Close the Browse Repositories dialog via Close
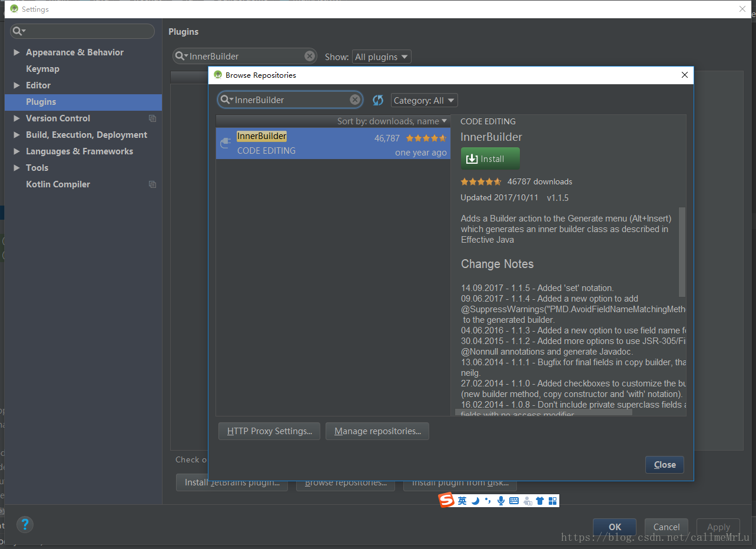756x549 pixels. point(665,465)
